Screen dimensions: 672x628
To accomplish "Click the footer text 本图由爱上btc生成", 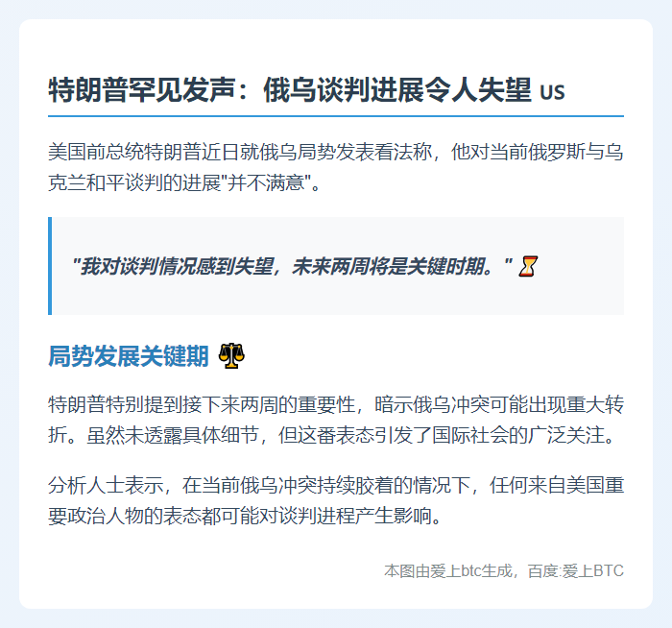I will (448, 571).
